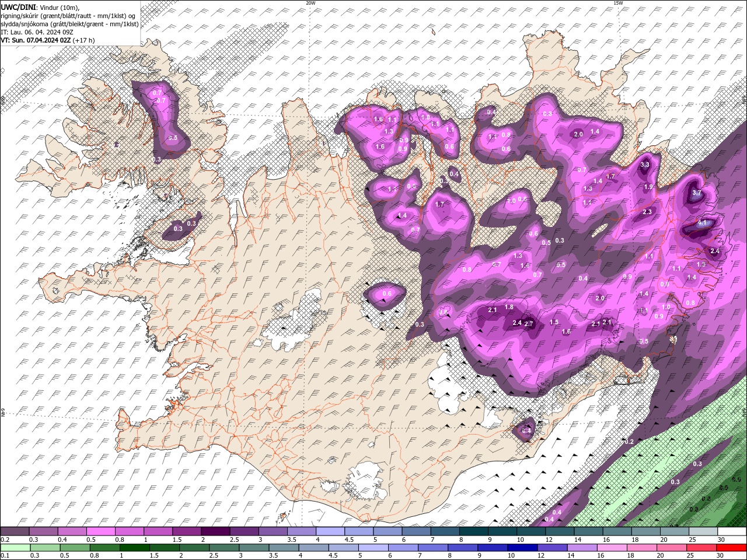Click the 2.3 snowfall value on the map
The image size is (747, 560).
[647, 212]
